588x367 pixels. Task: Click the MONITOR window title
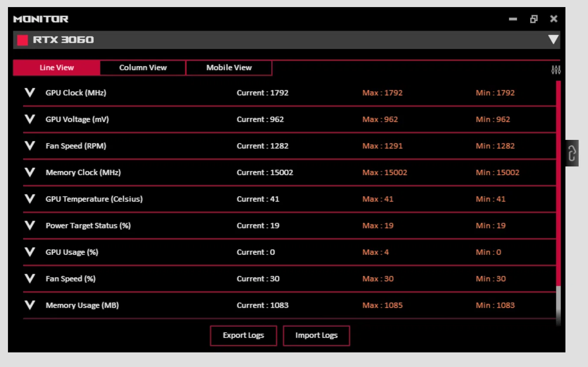tap(41, 19)
